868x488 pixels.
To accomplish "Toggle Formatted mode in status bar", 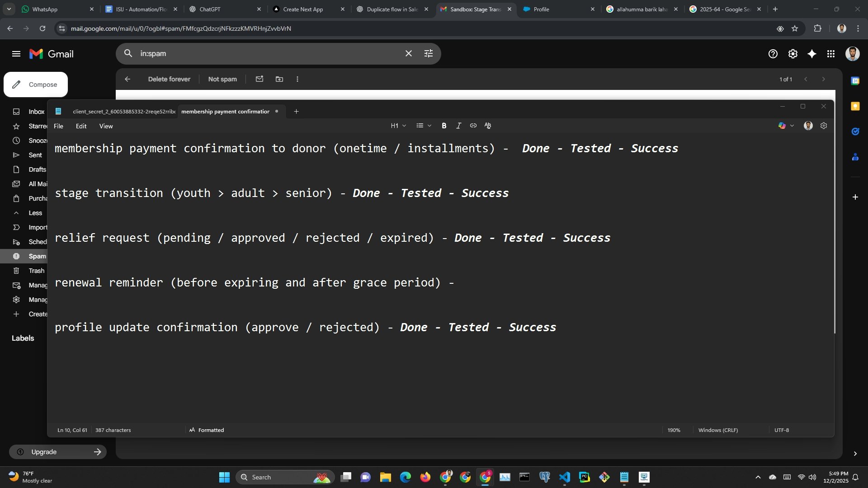I will tap(207, 430).
